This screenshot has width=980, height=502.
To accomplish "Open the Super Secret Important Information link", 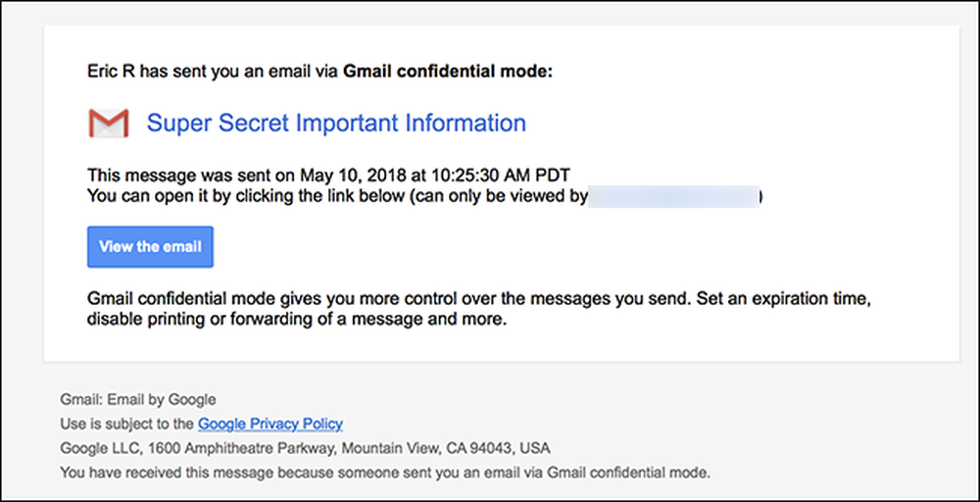I will pyautogui.click(x=336, y=124).
